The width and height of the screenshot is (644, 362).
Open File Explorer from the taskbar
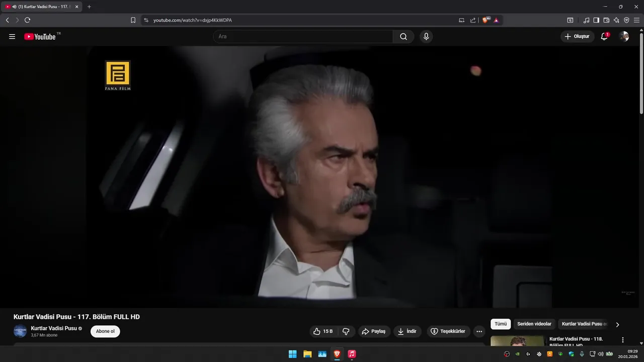pos(307,354)
